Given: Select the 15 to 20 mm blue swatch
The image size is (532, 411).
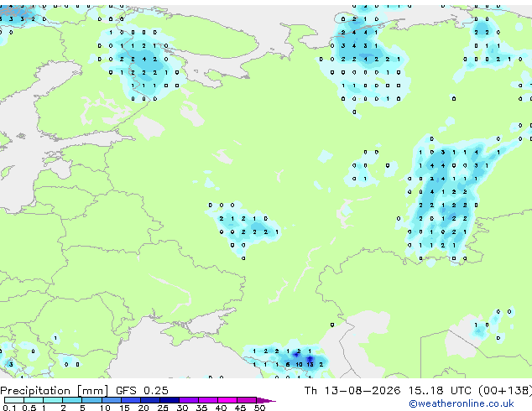Looking at the screenshot, I should tap(130, 400).
